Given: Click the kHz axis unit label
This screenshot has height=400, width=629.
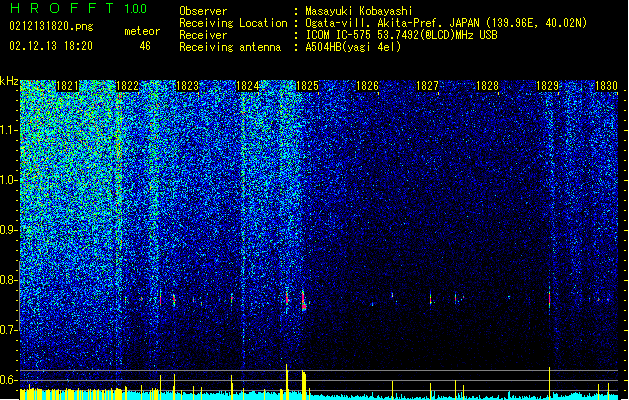Looking at the screenshot, I should pos(9,81).
